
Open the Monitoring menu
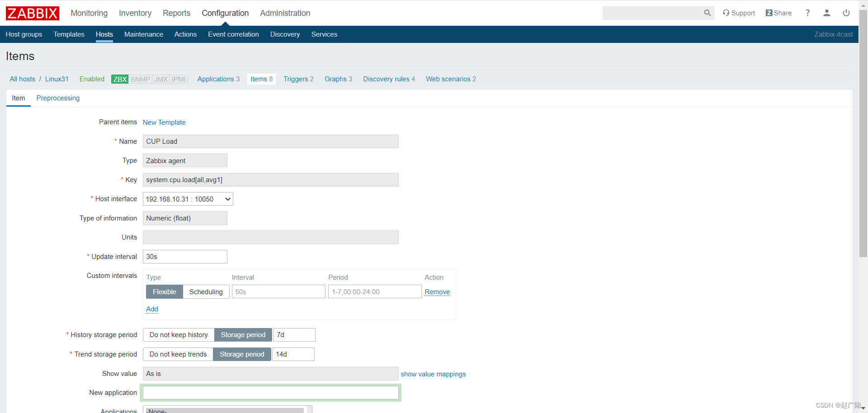coord(89,13)
